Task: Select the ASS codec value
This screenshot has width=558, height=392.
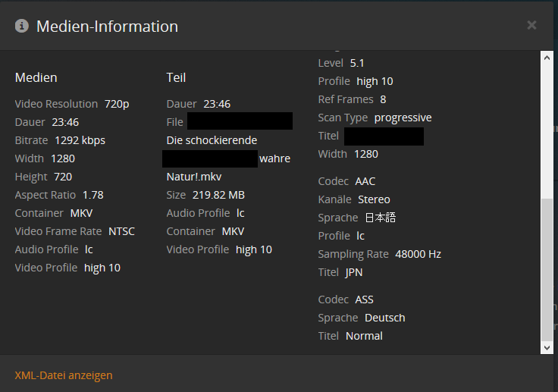Action: (x=364, y=299)
